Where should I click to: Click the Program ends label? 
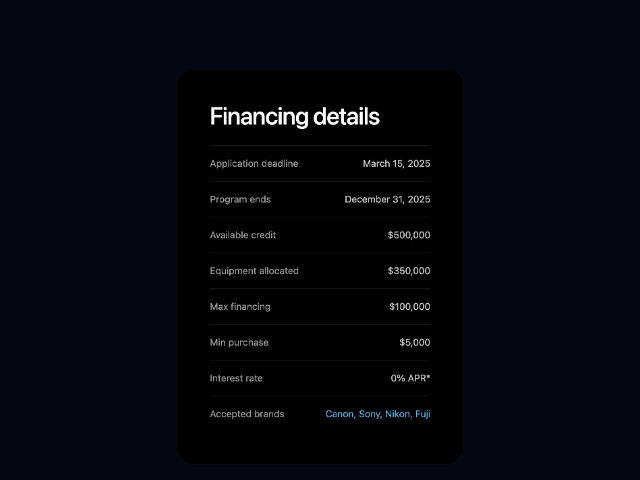click(240, 200)
